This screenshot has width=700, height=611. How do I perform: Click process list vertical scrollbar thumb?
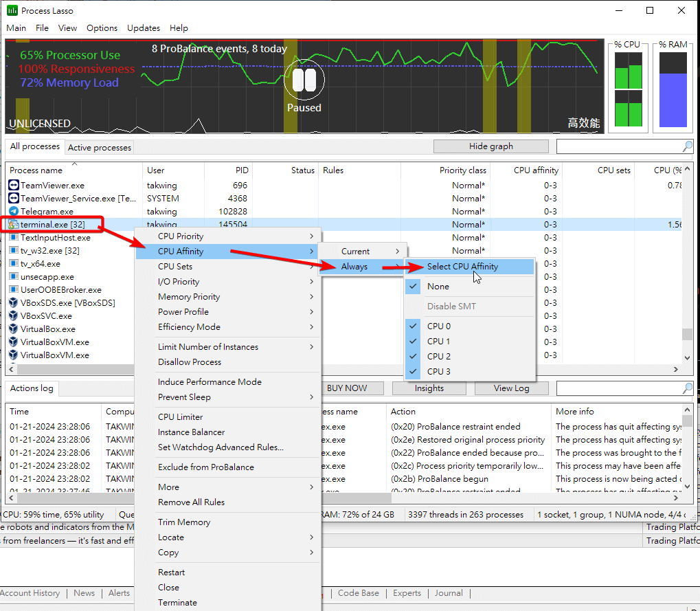(x=688, y=334)
